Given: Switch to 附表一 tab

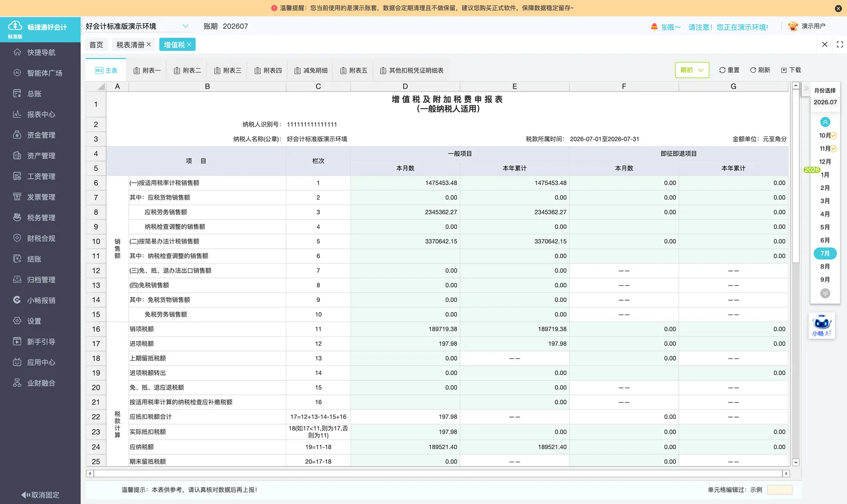Looking at the screenshot, I should (147, 70).
